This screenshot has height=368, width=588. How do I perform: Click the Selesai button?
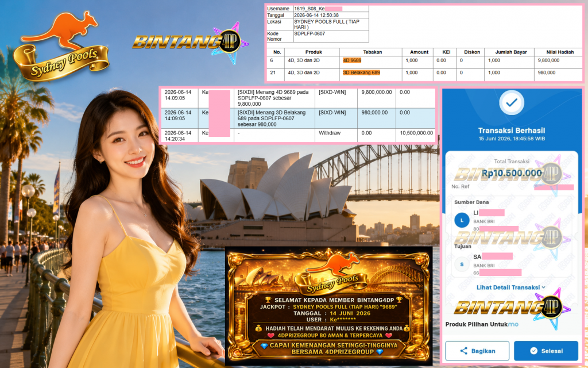546,351
